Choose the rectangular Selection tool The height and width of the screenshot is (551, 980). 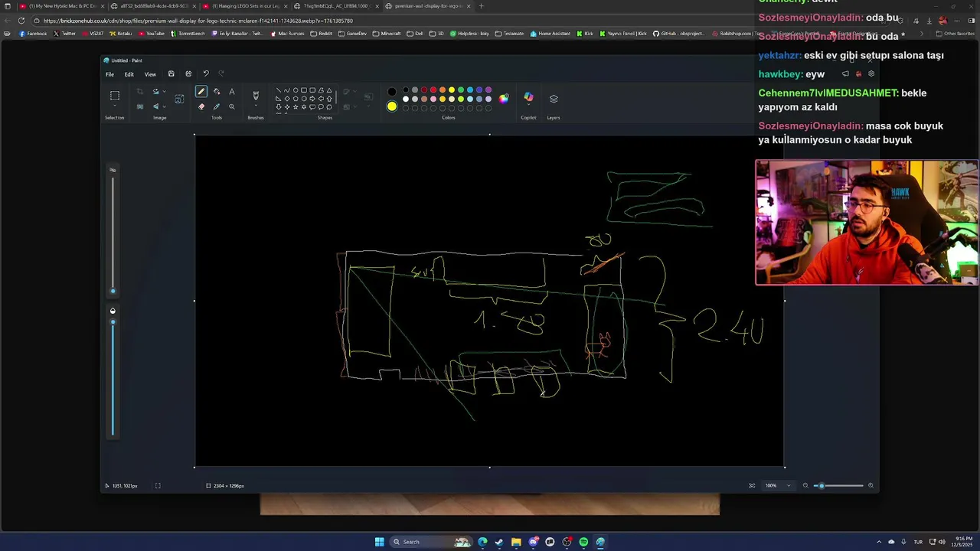(x=115, y=96)
